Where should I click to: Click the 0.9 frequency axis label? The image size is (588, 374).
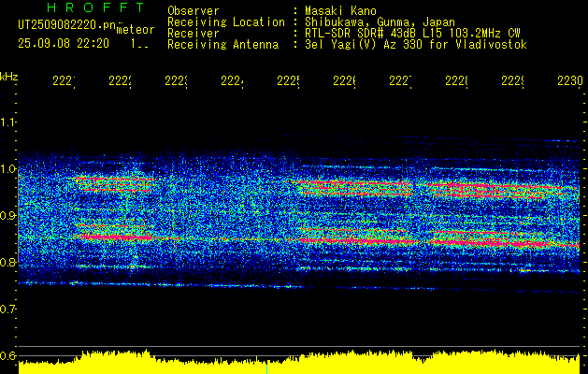point(8,215)
